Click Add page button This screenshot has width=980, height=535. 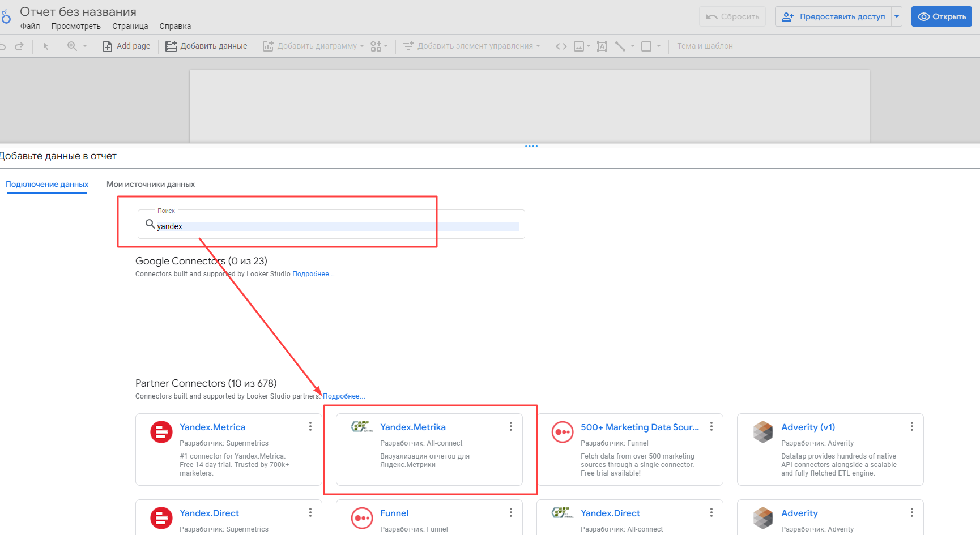[x=126, y=46]
